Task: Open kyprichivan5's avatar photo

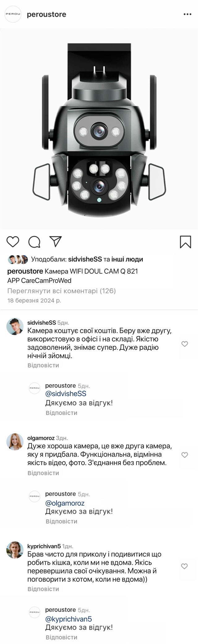Action: (15, 550)
